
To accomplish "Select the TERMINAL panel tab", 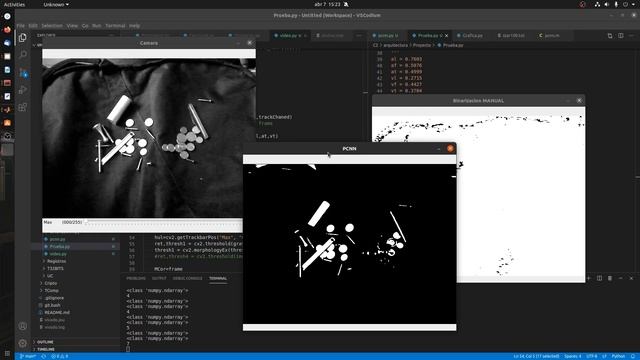I will (x=218, y=278).
